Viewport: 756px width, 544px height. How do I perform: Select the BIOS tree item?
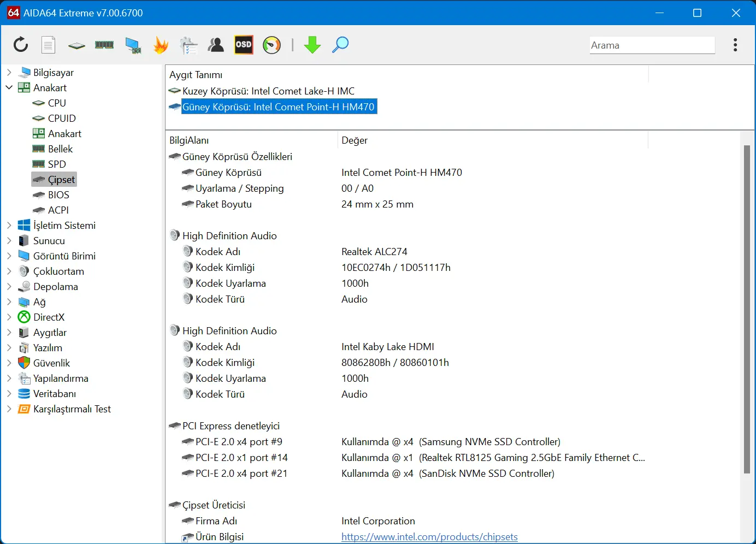click(x=58, y=194)
